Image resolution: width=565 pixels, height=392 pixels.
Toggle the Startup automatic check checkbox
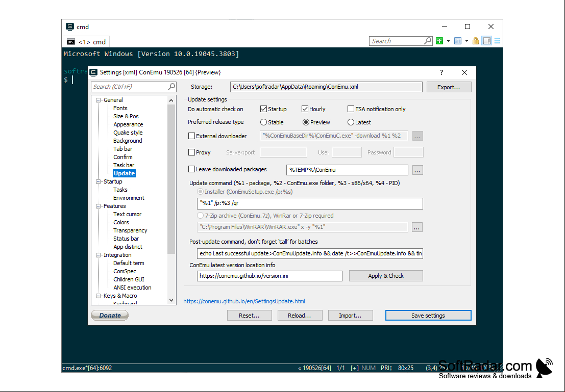click(x=263, y=109)
